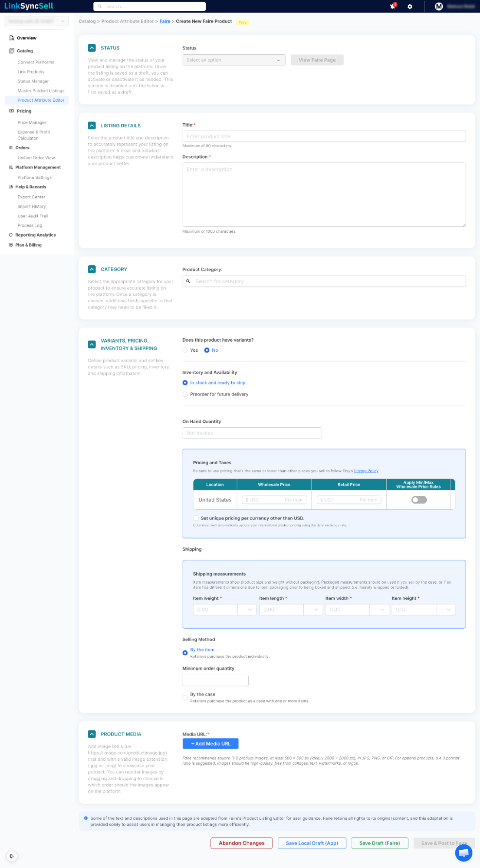Open Price Manager menu item
The image size is (480, 868).
pyautogui.click(x=32, y=122)
